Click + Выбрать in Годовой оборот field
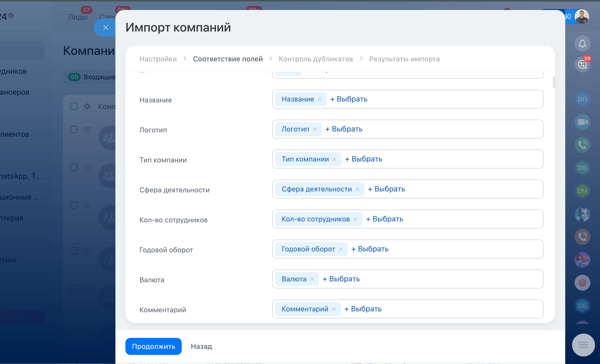Screen dimensions: 600x364 pos(370,249)
